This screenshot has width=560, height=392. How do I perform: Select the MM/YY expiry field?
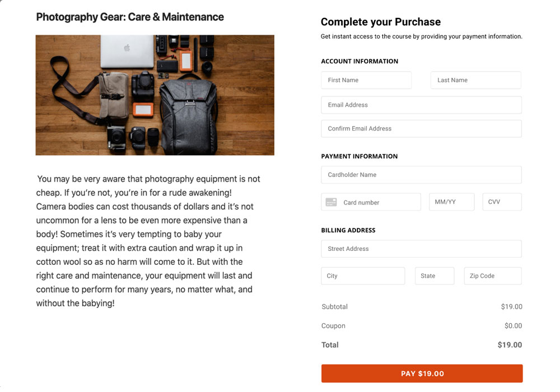click(x=451, y=202)
